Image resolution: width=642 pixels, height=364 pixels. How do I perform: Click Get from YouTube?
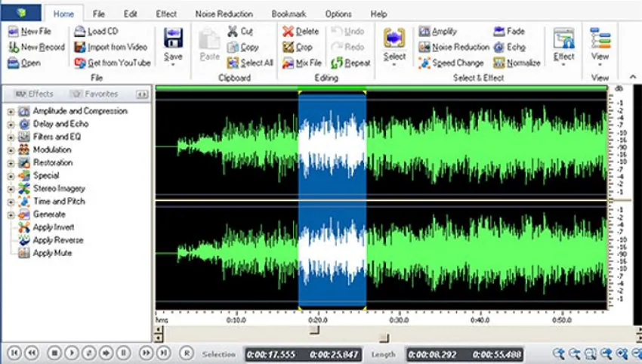(113, 63)
